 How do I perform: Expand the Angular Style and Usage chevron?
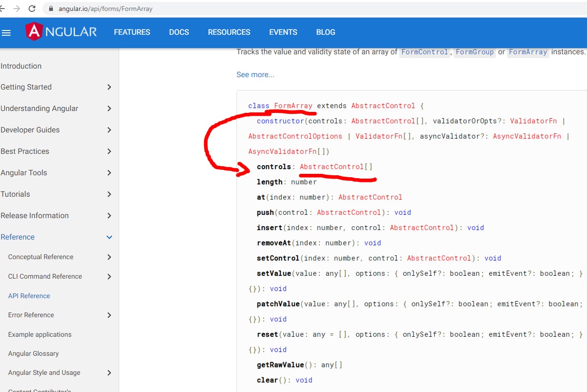pos(109,373)
